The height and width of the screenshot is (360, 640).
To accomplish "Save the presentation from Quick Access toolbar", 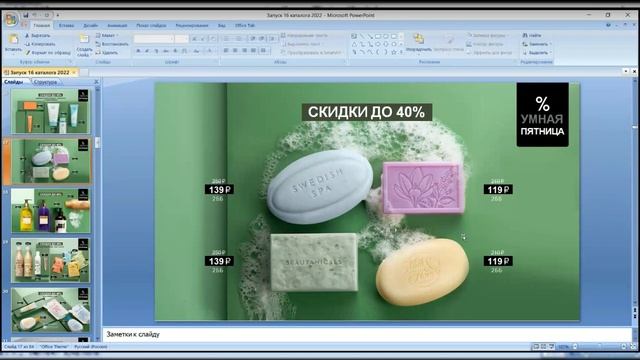I will pos(26,15).
